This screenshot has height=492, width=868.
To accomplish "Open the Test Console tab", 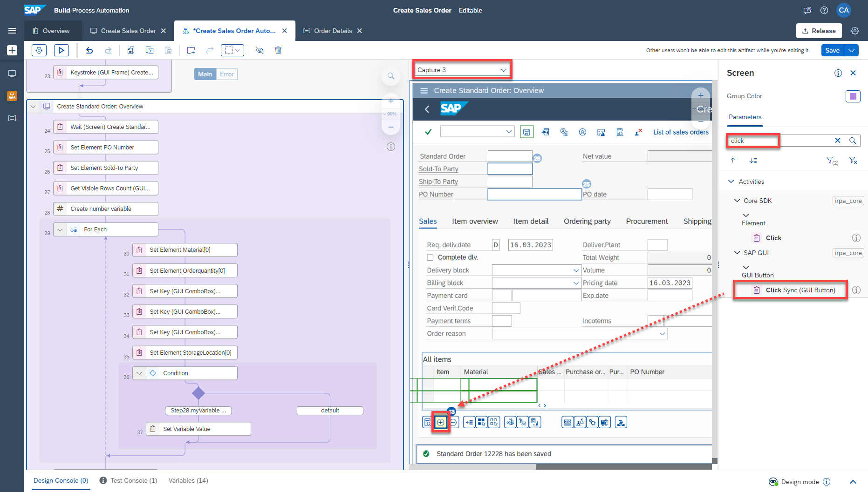I will 129,480.
